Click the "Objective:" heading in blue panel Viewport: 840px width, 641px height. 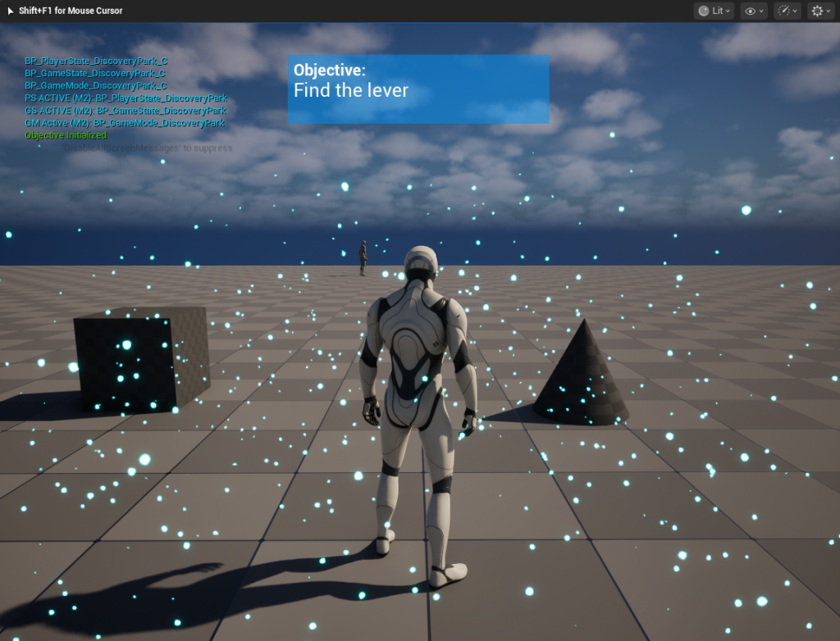click(330, 70)
